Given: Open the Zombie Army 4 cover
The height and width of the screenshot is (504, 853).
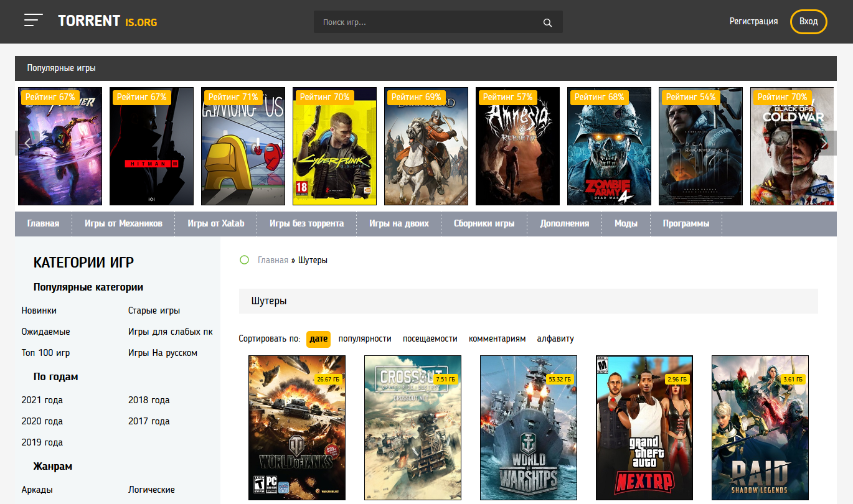Looking at the screenshot, I should pyautogui.click(x=609, y=146).
